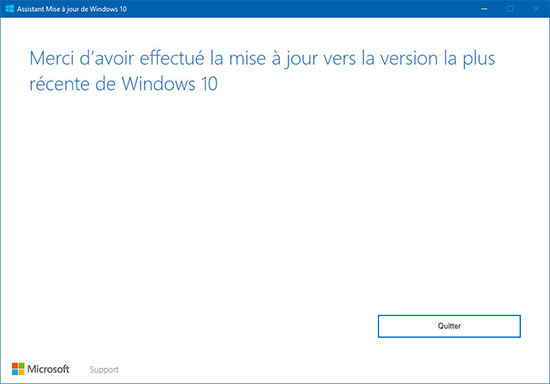Click the '10' at the heading's end
The image size is (550, 384).
point(209,84)
